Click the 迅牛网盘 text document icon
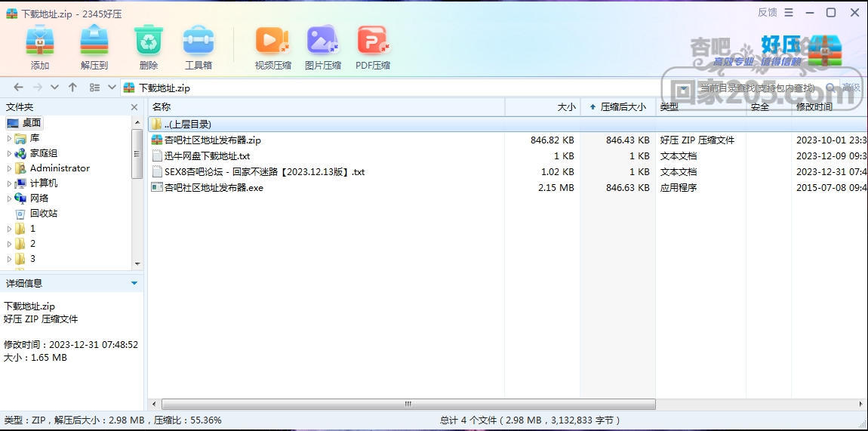 coord(157,156)
